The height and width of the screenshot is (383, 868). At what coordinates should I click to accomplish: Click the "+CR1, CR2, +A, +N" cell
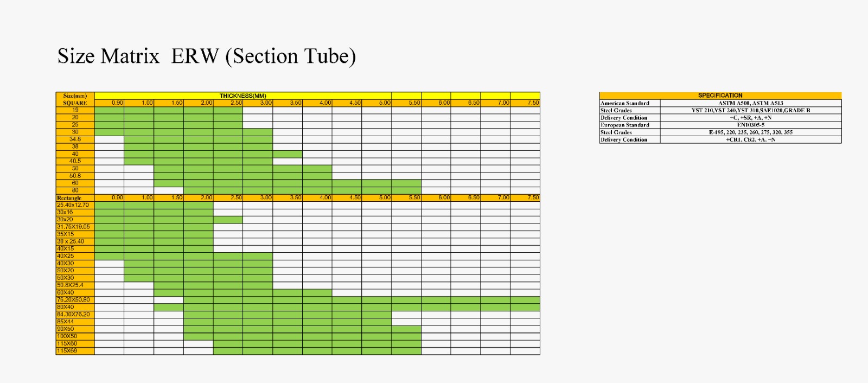click(751, 139)
